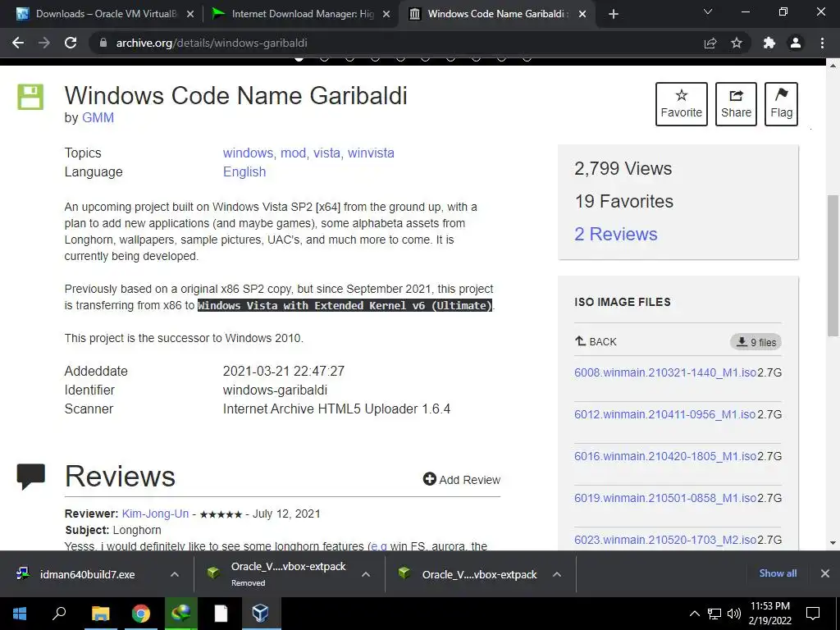Download 6023.winmain.210520-1703_M2.iso
840x630 pixels.
665,540
